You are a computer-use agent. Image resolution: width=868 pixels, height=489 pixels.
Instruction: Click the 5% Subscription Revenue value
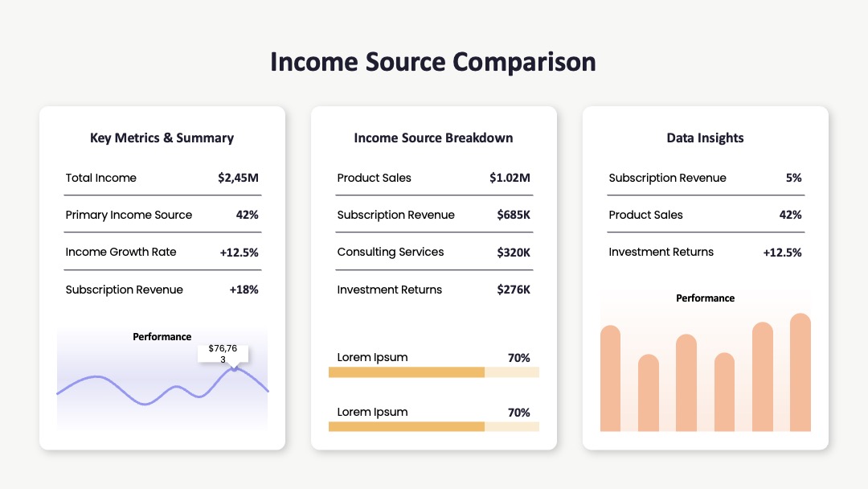pos(794,178)
